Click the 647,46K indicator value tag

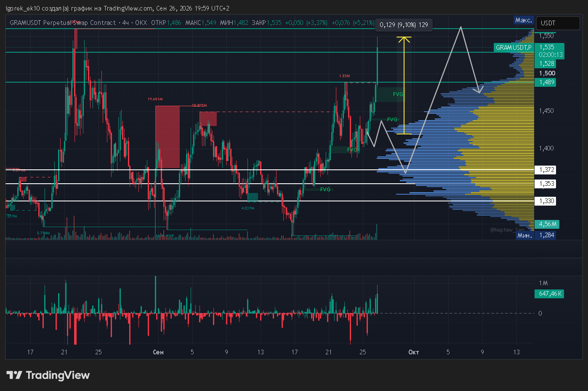coord(549,294)
